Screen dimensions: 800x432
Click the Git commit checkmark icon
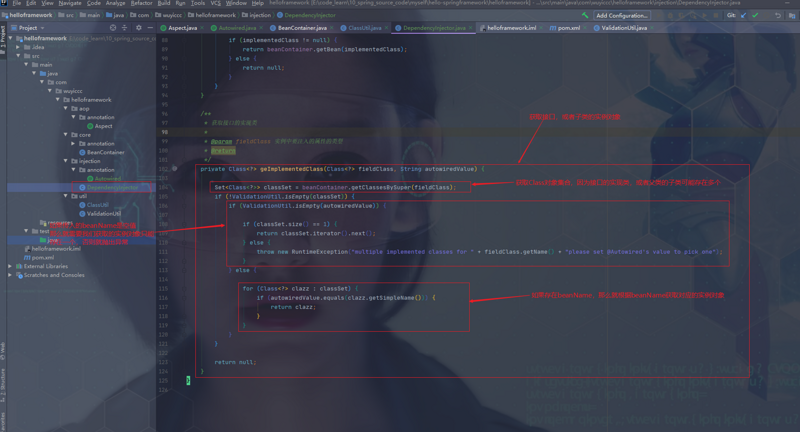(755, 15)
